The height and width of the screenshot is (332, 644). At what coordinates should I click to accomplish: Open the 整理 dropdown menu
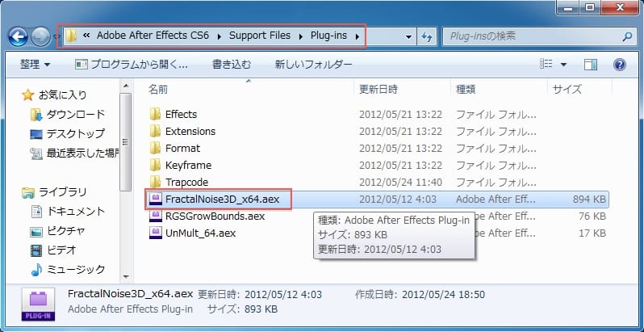point(35,64)
